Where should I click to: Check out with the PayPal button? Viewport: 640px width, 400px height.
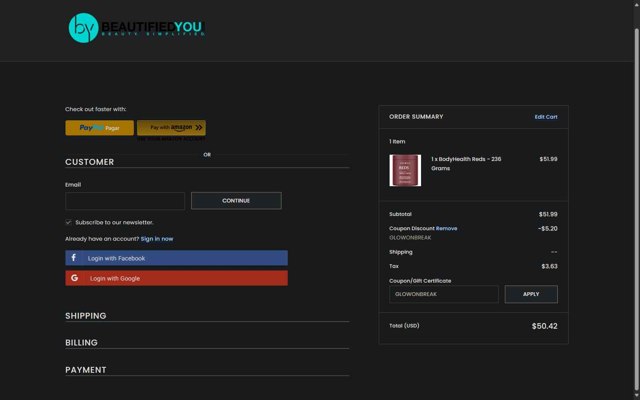click(x=100, y=128)
